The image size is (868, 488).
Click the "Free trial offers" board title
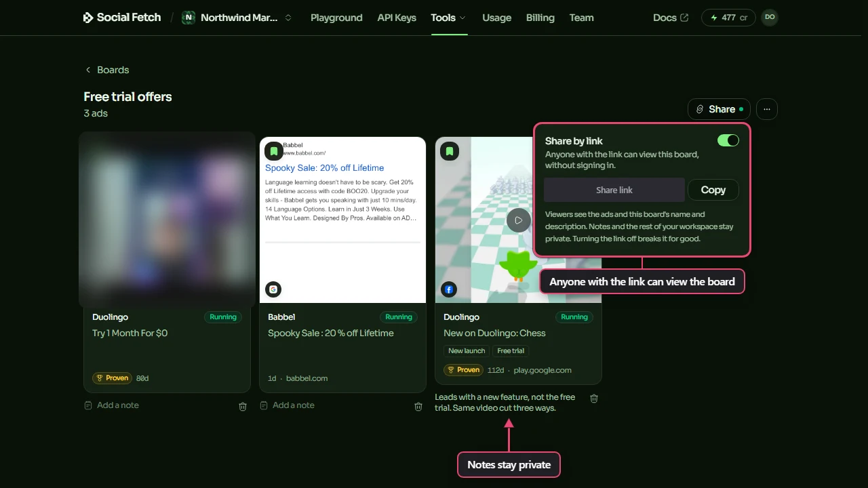(127, 97)
